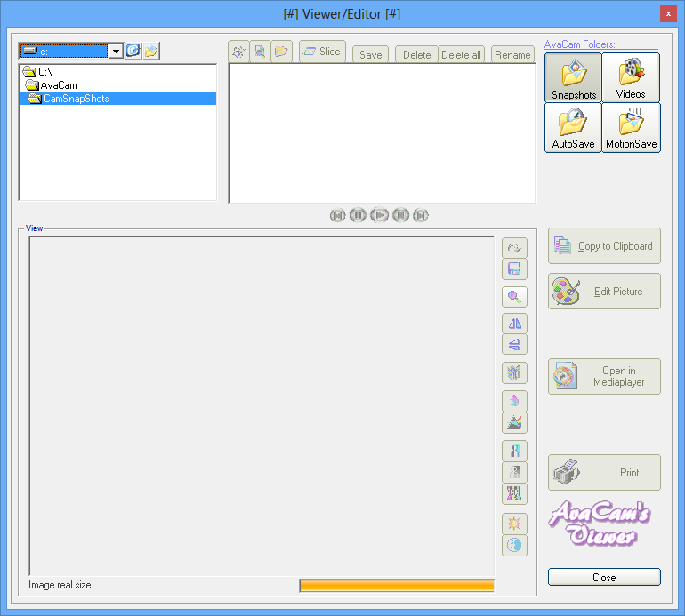Screen dimensions: 685x616
Task: Click the Delete all button
Action: point(461,54)
